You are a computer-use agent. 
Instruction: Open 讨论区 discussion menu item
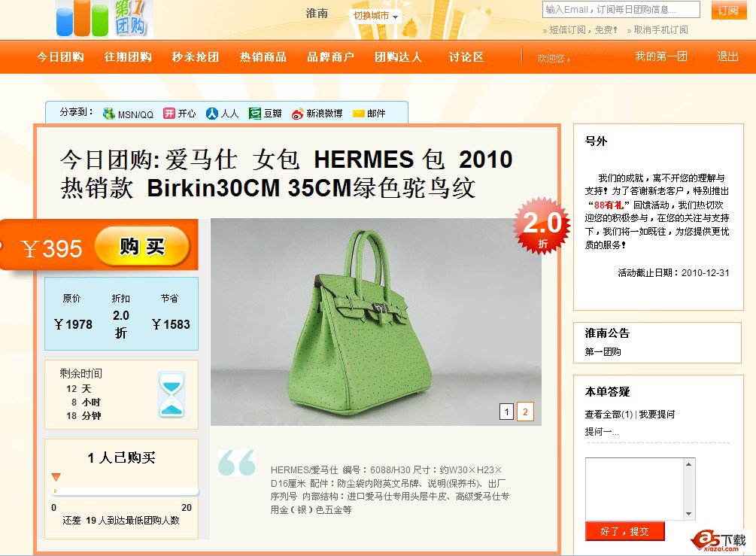point(466,57)
